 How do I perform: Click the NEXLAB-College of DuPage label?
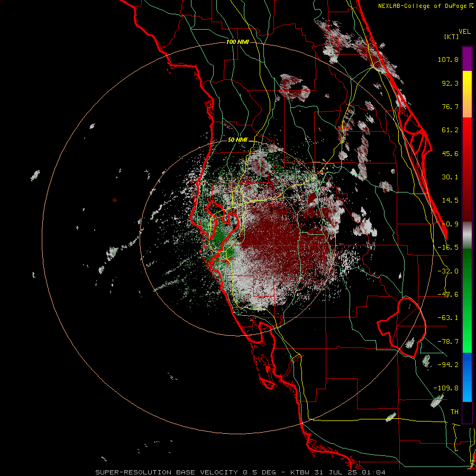[425, 6]
